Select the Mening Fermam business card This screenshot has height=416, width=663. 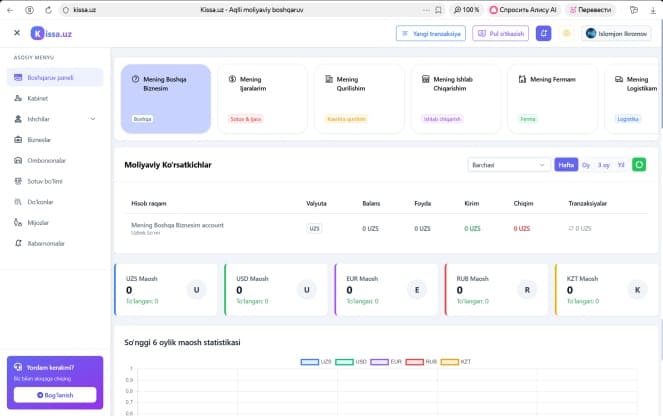553,99
